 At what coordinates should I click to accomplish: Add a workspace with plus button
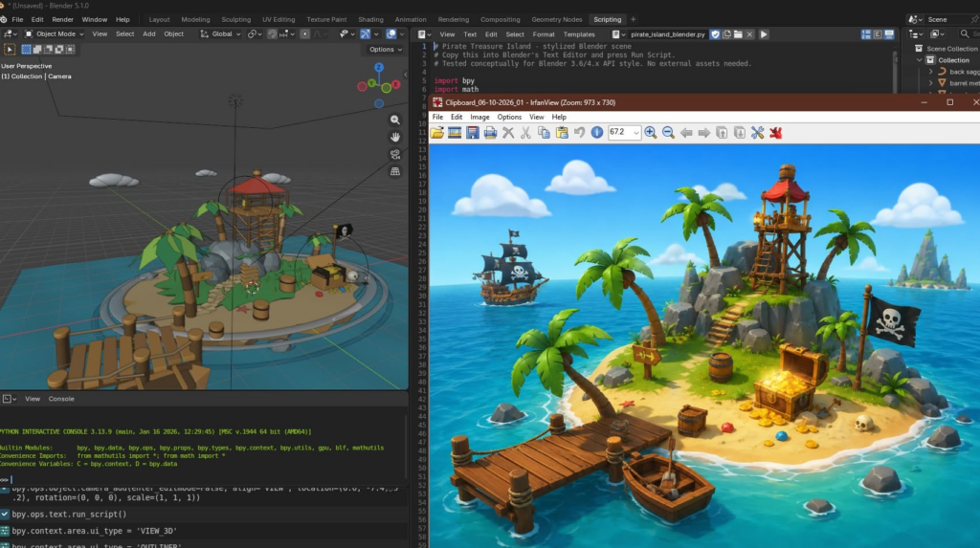(x=634, y=19)
